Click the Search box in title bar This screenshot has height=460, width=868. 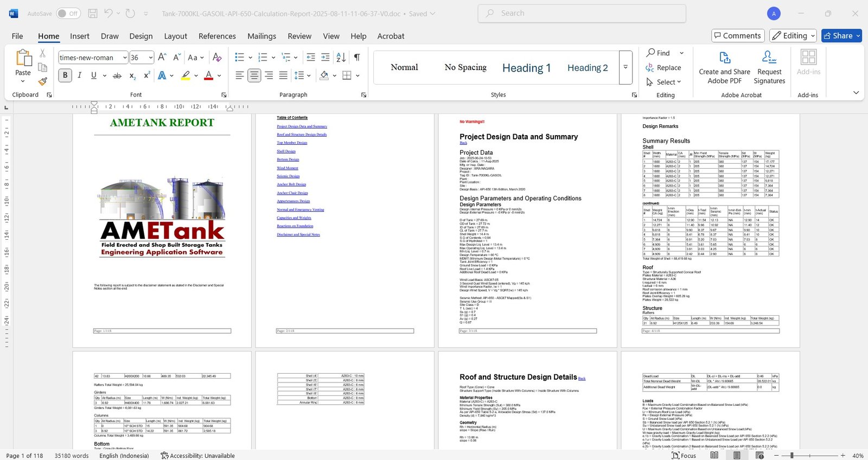click(582, 14)
